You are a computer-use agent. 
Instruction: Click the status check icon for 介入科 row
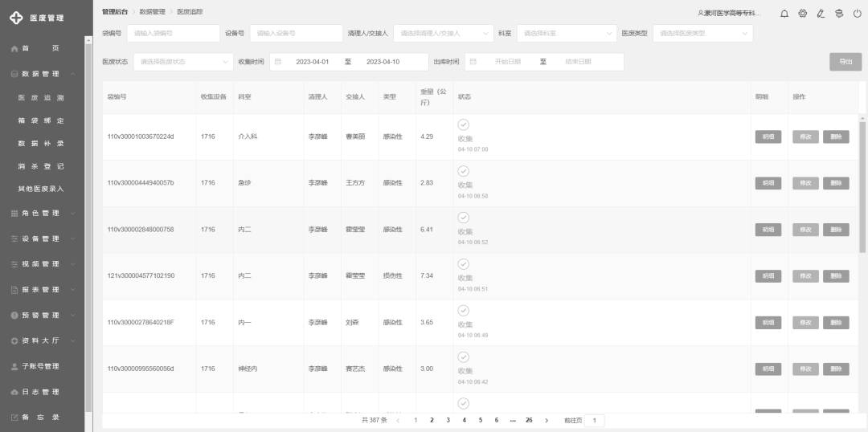click(x=464, y=124)
